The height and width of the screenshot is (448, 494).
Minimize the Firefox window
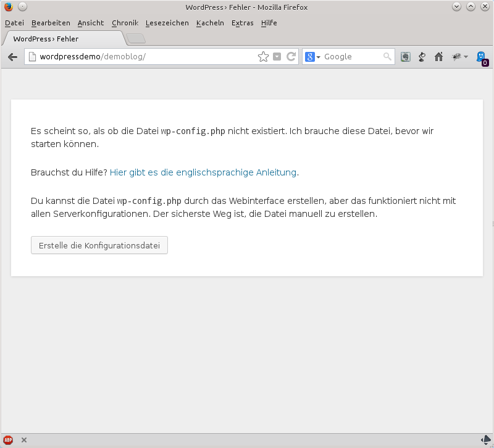tap(456, 7)
